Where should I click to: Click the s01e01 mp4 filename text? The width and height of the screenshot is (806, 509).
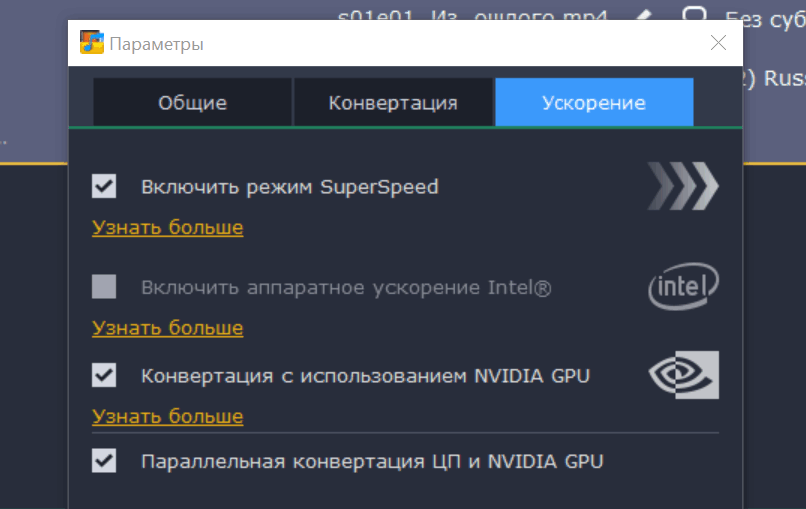[472, 15]
